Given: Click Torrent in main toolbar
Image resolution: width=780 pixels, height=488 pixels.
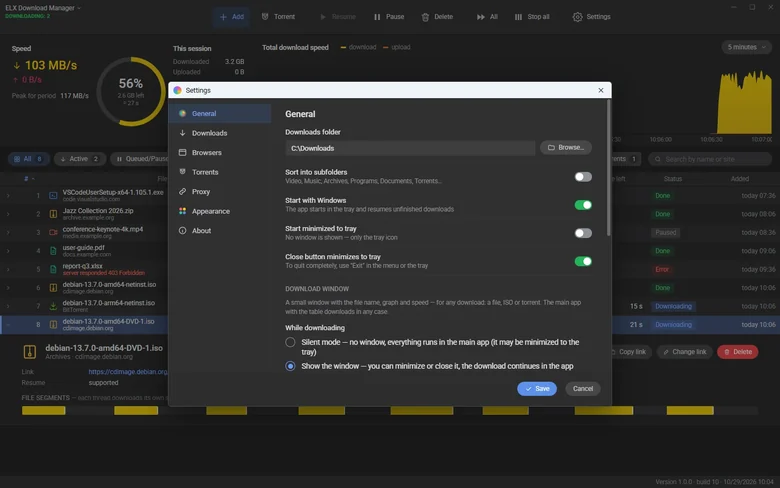Looking at the screenshot, I should click(x=278, y=17).
